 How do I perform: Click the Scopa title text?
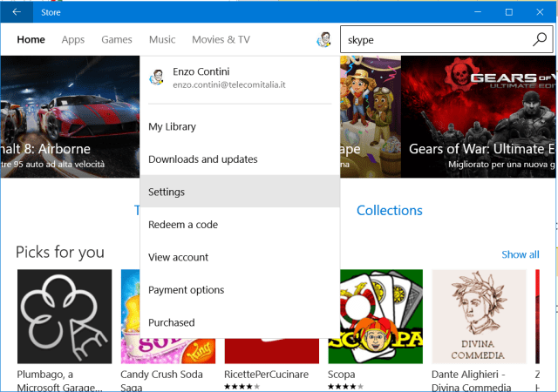341,375
